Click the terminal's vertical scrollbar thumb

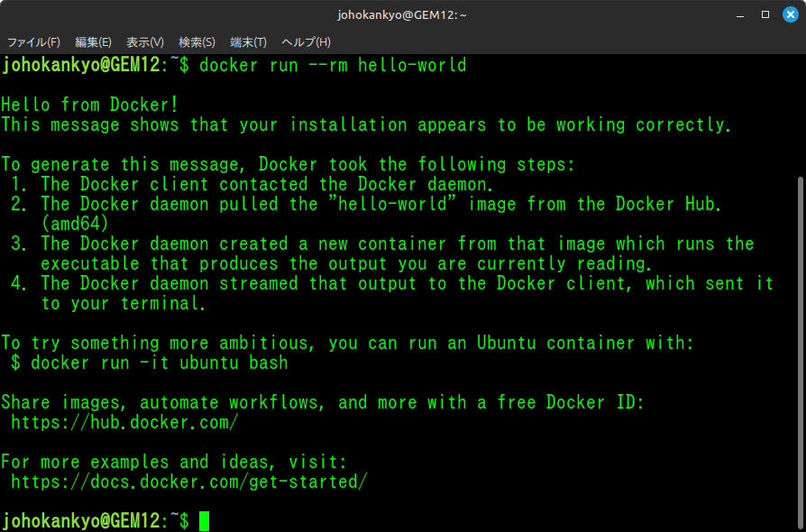[800, 352]
